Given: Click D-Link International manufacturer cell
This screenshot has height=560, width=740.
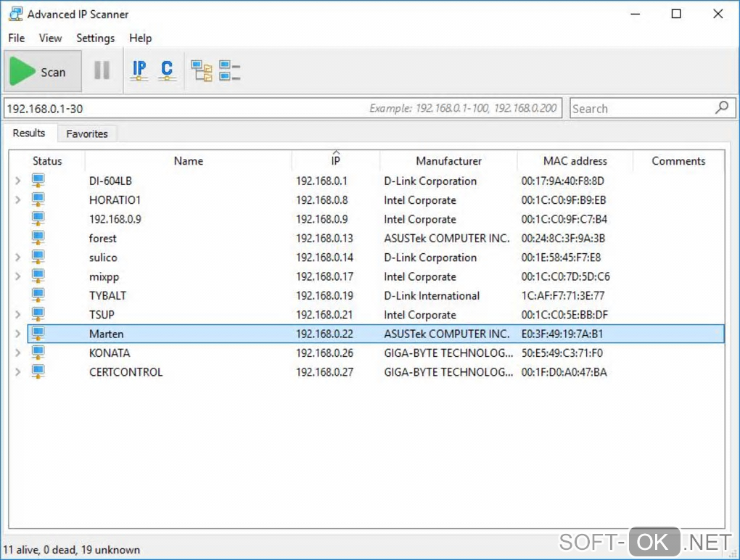Looking at the screenshot, I should click(x=432, y=296).
